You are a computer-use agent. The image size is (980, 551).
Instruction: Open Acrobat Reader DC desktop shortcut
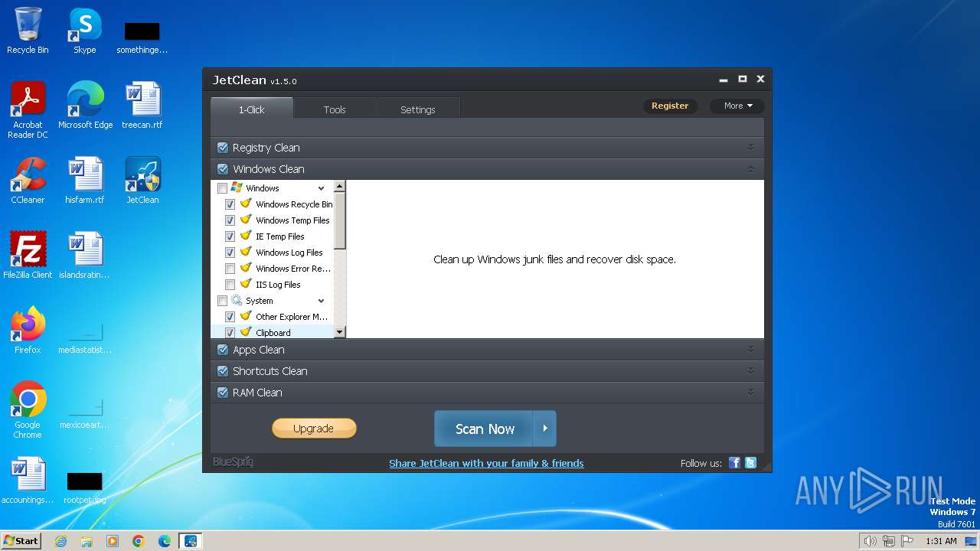[x=28, y=109]
